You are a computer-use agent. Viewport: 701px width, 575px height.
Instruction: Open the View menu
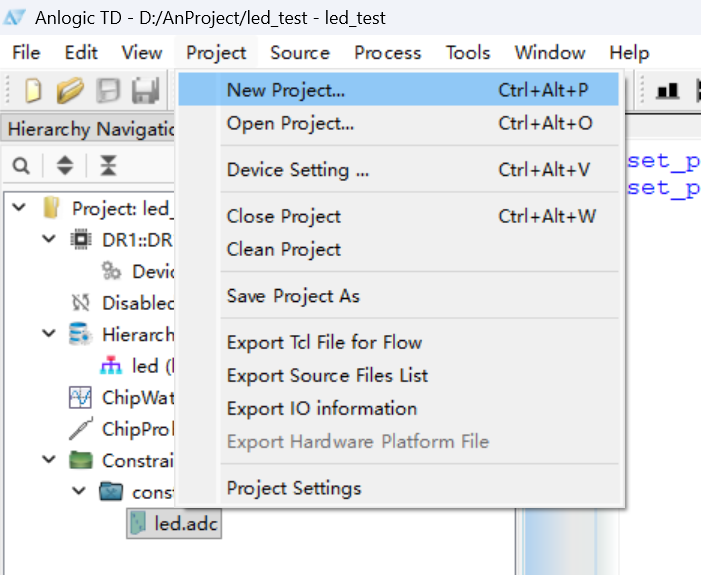click(142, 53)
